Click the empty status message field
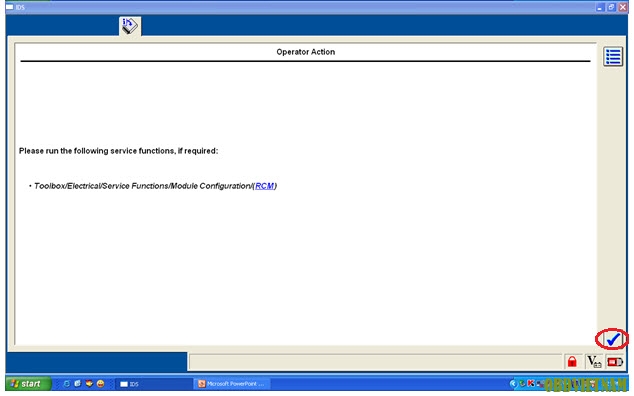 click(375, 362)
